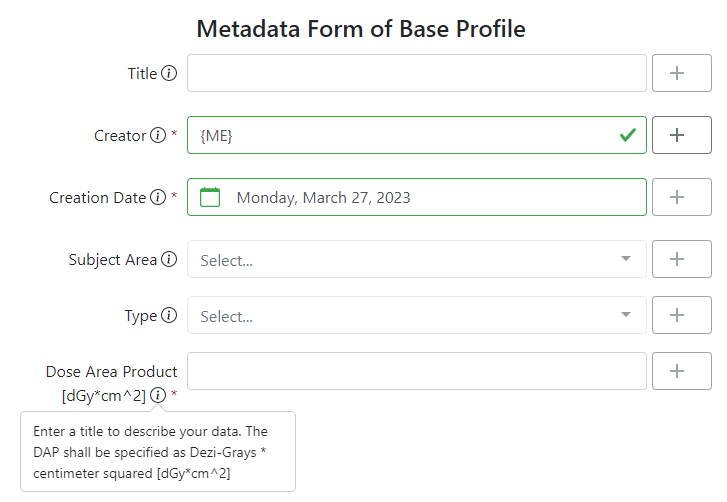Click plus button next to Creation Date
This screenshot has width=727, height=502.
682,197
